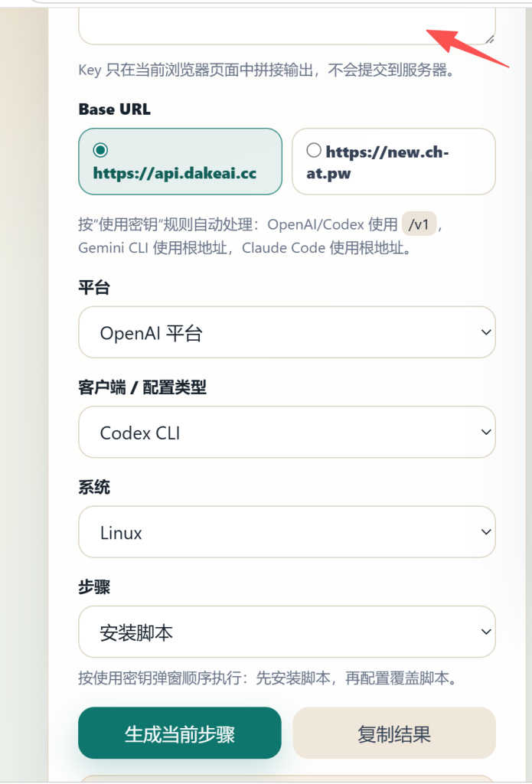Open the 步骤 steps dropdown
Screen dimensions: 532x784
286,632
